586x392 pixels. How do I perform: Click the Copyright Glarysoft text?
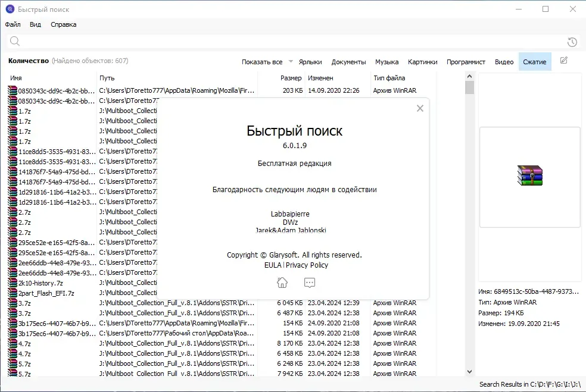click(x=295, y=255)
